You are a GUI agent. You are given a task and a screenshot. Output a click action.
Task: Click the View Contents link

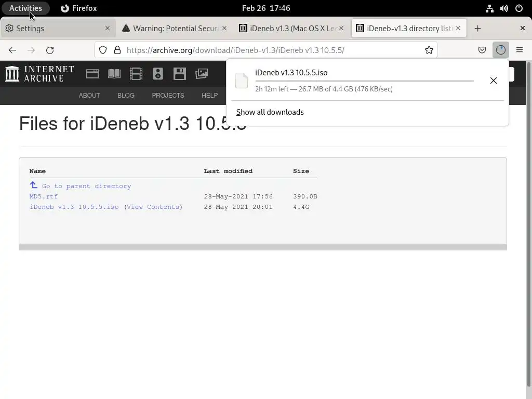[x=153, y=207]
